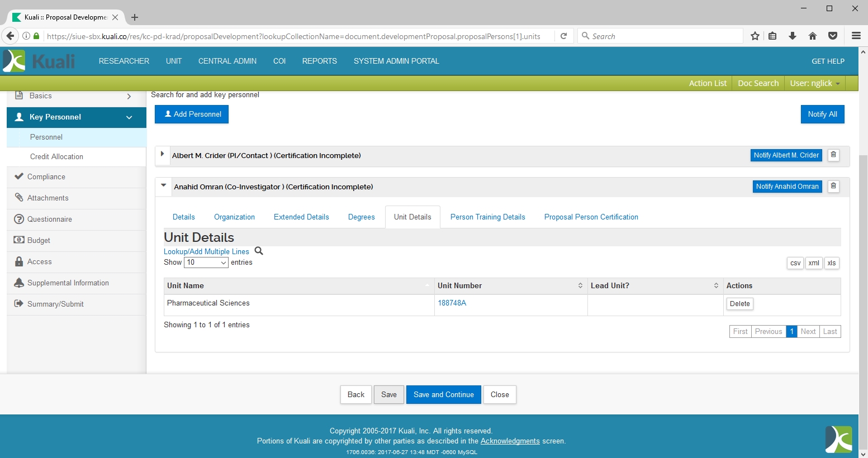Screen dimensions: 868x458
Task: Click the browser reload icon
Action: pyautogui.click(x=564, y=36)
